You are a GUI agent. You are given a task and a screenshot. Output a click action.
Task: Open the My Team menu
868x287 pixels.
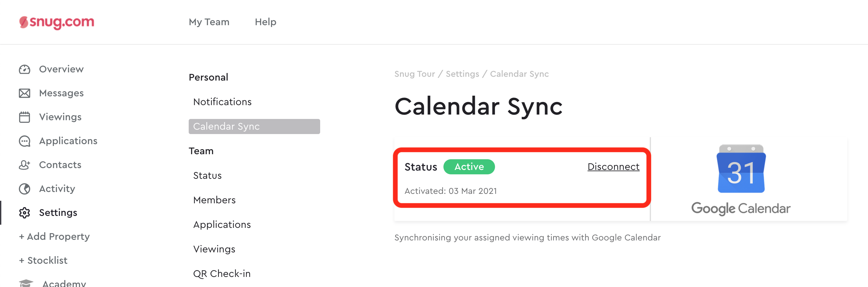pos(209,22)
